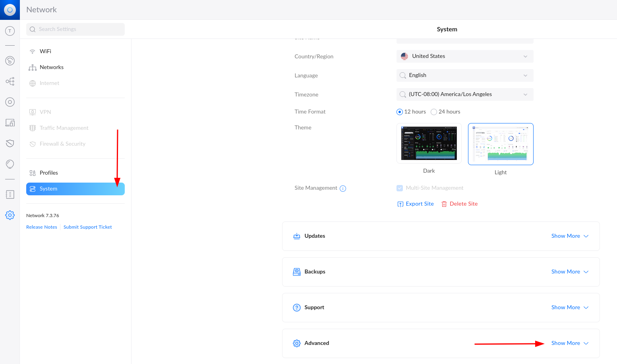This screenshot has height=364, width=617.
Task: Click the UniFi logo icon
Action: pyautogui.click(x=10, y=10)
